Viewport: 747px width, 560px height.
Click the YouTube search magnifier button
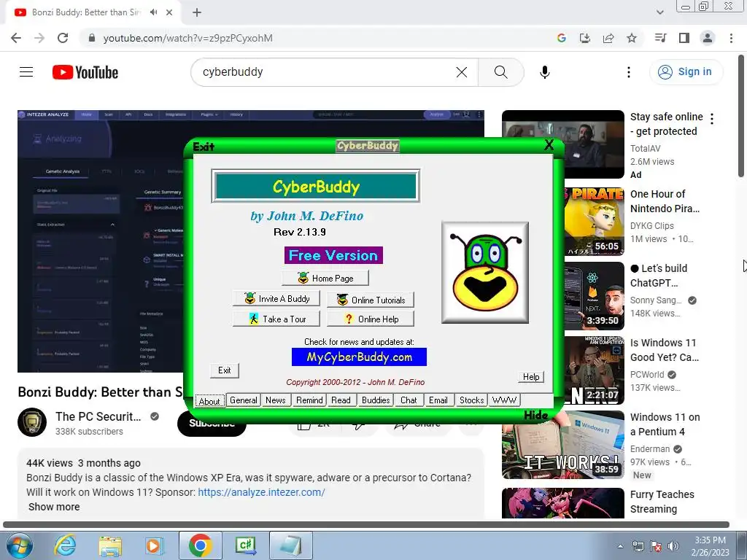500,72
